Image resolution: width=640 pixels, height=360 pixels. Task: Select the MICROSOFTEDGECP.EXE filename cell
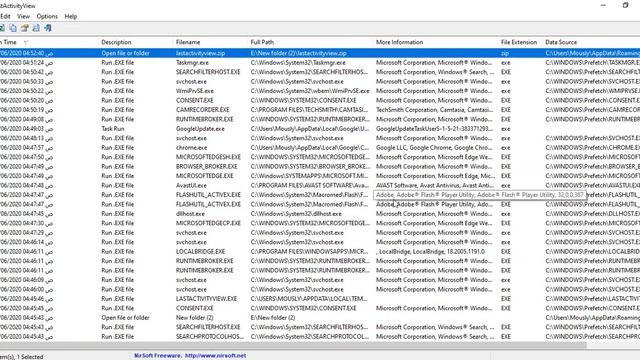(x=208, y=223)
